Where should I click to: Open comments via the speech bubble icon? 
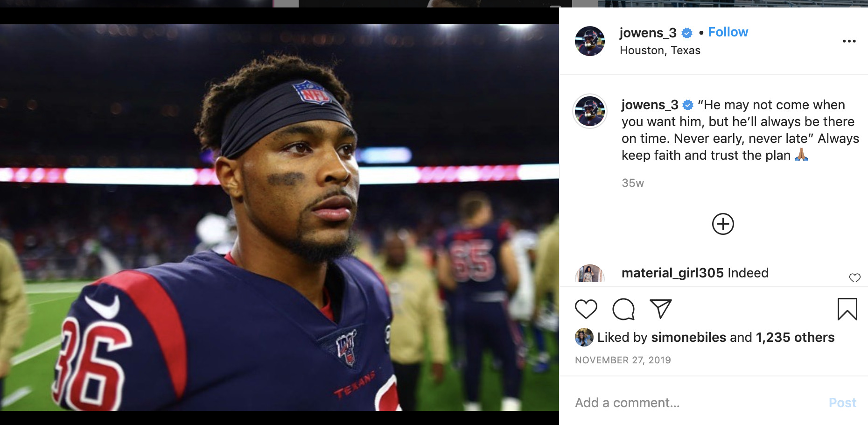click(x=624, y=308)
